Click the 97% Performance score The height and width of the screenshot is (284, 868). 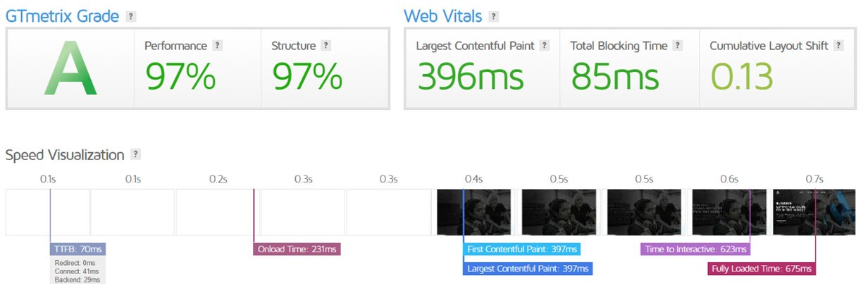click(181, 76)
